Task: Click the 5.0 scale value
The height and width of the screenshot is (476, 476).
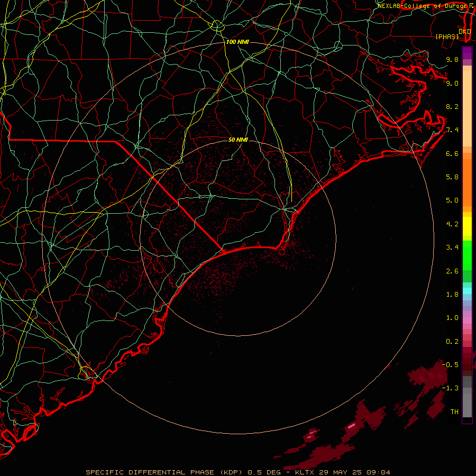Action: tap(452, 200)
